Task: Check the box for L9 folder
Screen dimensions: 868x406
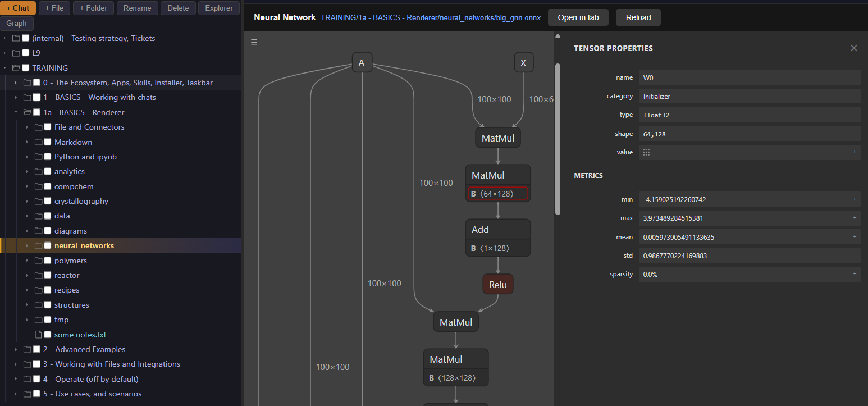Action: [25, 53]
